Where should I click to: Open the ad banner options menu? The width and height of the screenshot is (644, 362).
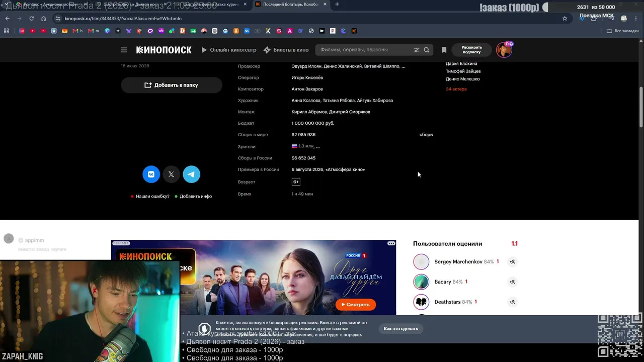(391, 243)
